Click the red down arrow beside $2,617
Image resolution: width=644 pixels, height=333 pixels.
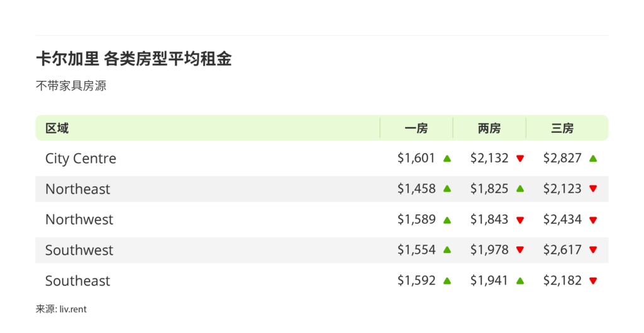[593, 250]
